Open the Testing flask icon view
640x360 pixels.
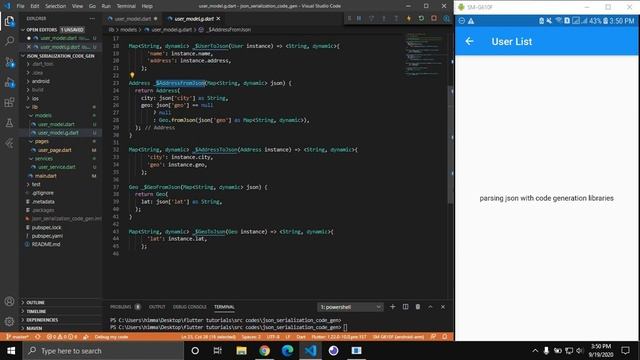9,123
